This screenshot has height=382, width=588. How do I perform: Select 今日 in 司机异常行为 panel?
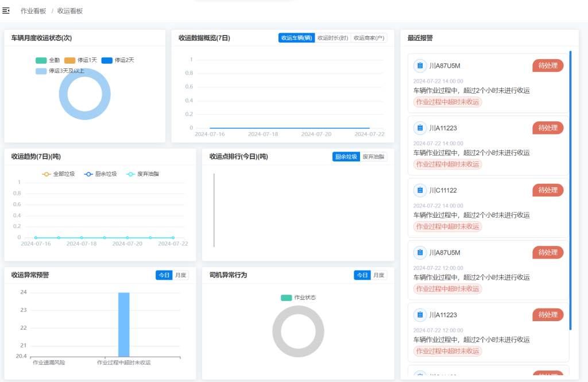point(362,275)
